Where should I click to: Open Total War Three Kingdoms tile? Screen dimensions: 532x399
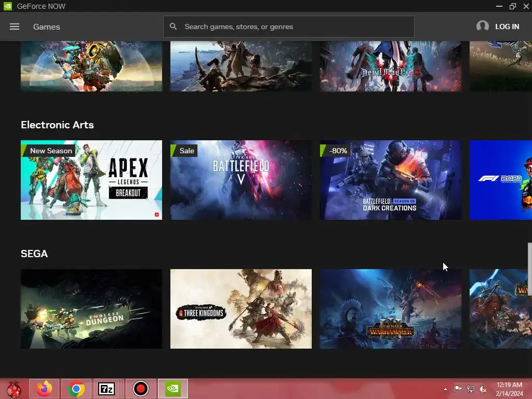241,309
